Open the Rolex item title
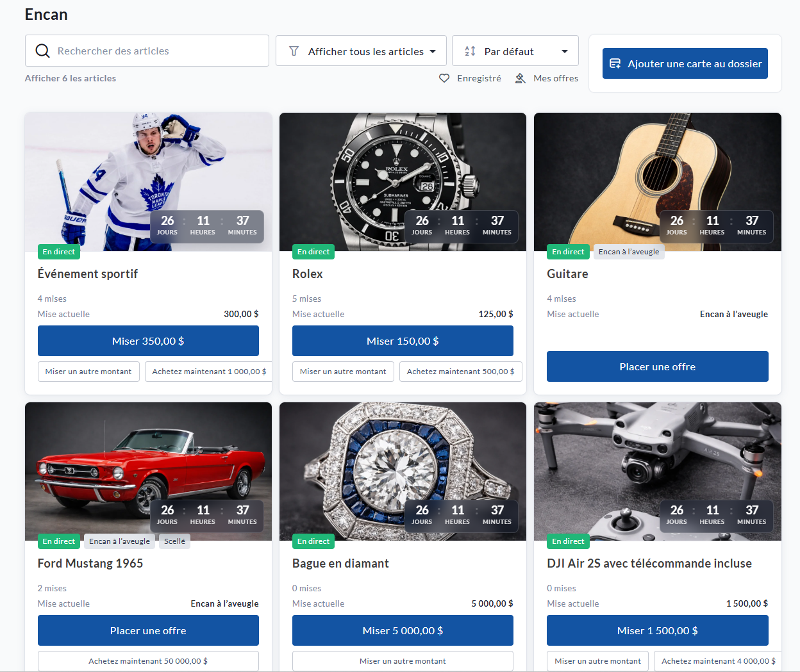The image size is (800, 672). click(308, 274)
